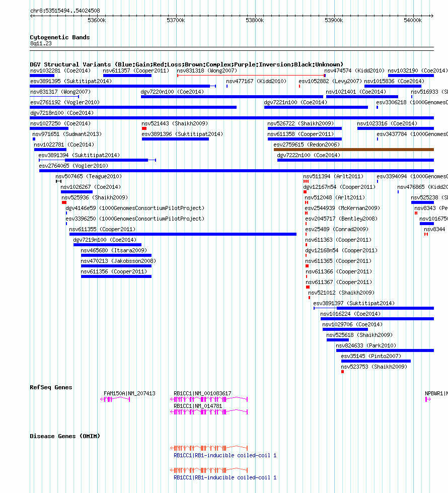Image resolution: width=448 pixels, height=493 pixels.
Task: Select the nsv511394 (Arlt2011) label
Action: coord(333,176)
